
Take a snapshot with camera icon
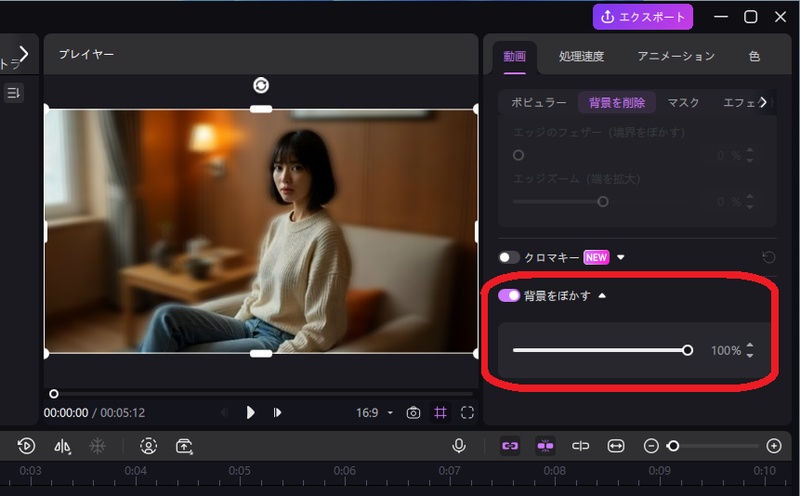(413, 412)
